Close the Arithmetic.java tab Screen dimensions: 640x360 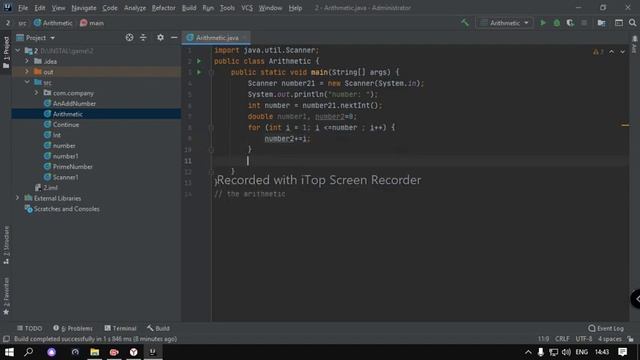pos(244,38)
